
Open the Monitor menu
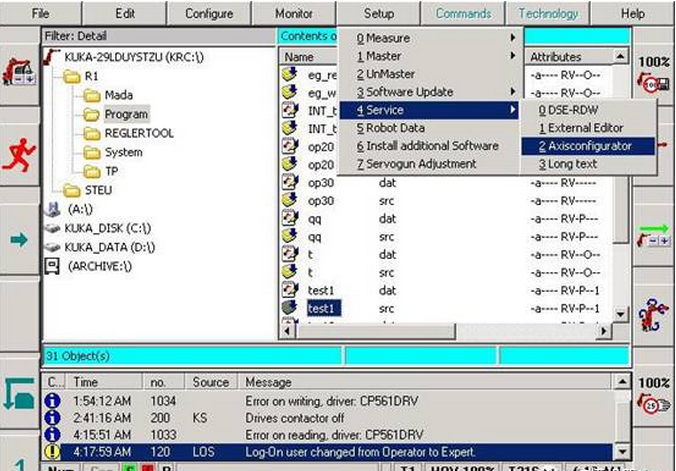click(294, 13)
